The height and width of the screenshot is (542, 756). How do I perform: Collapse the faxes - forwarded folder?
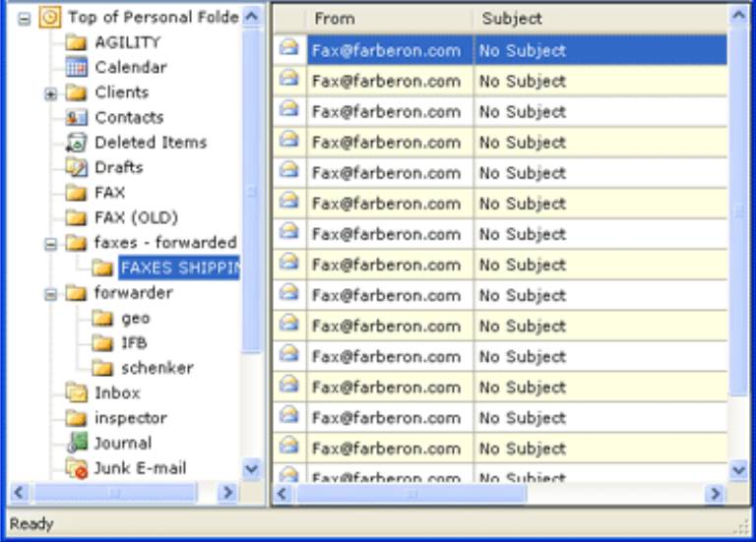point(51,243)
